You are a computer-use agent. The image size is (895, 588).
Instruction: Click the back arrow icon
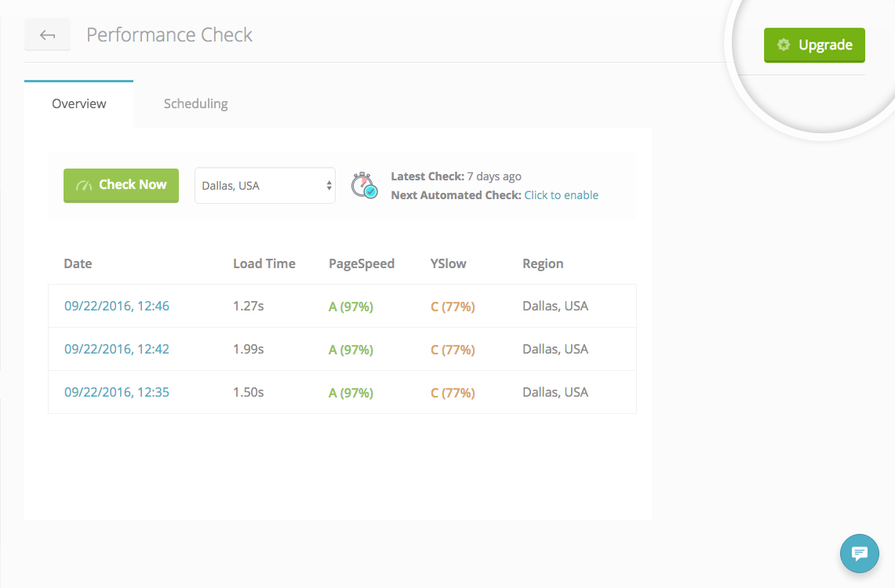(47, 35)
